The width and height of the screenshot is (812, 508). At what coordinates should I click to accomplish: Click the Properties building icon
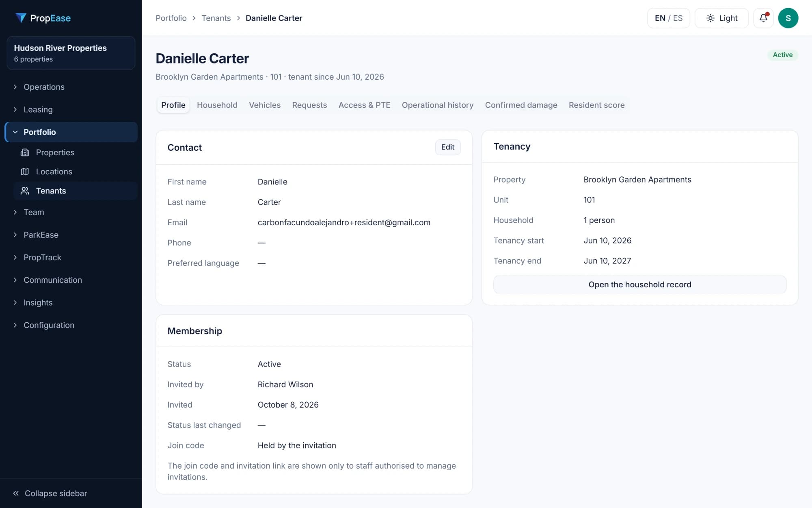point(25,152)
